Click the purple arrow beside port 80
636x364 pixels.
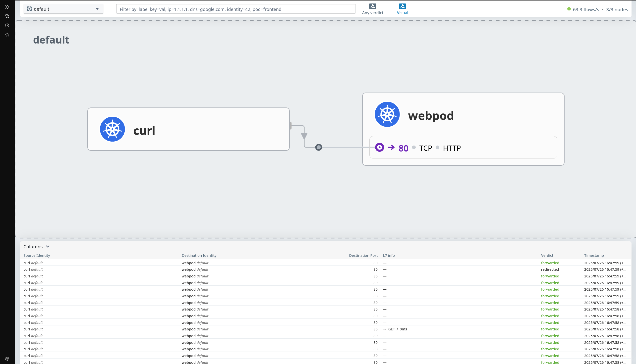pyautogui.click(x=391, y=148)
